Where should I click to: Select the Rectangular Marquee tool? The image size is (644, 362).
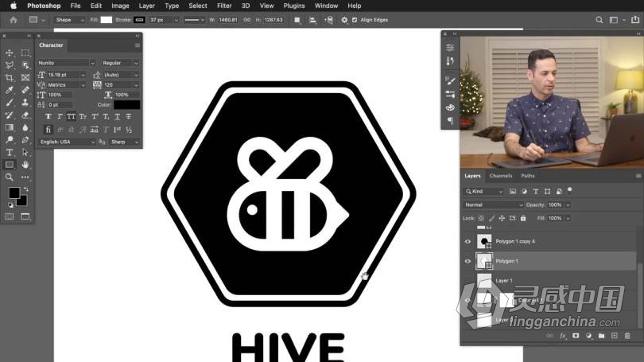[25, 53]
